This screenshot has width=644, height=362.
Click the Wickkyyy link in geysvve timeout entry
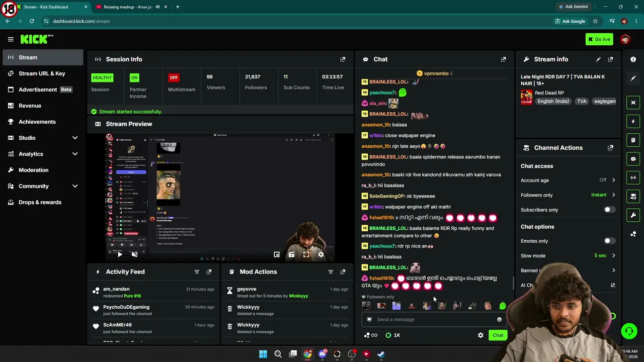(298, 296)
